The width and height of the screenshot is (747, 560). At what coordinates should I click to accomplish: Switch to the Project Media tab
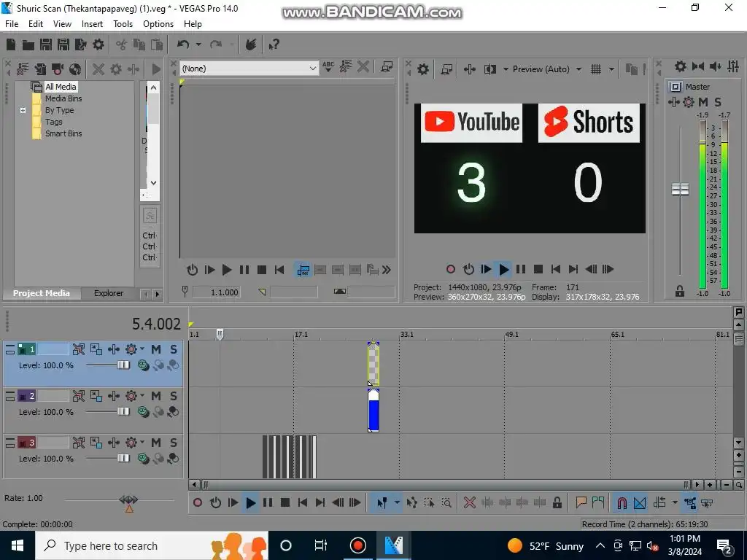click(x=42, y=293)
